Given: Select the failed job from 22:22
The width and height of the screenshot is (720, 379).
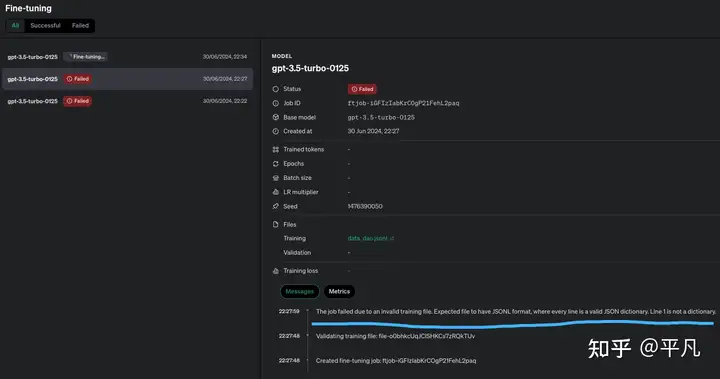Looking at the screenshot, I should click(127, 101).
